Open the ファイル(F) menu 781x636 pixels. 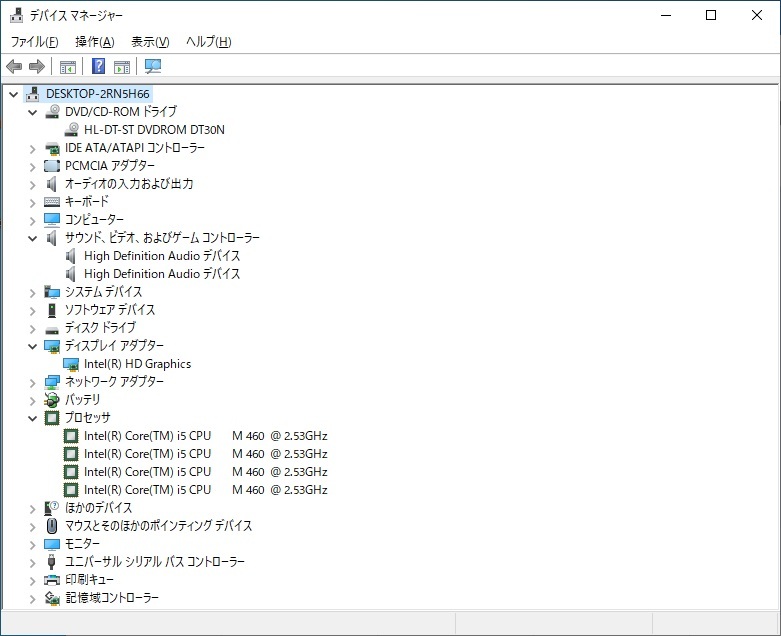point(34,42)
